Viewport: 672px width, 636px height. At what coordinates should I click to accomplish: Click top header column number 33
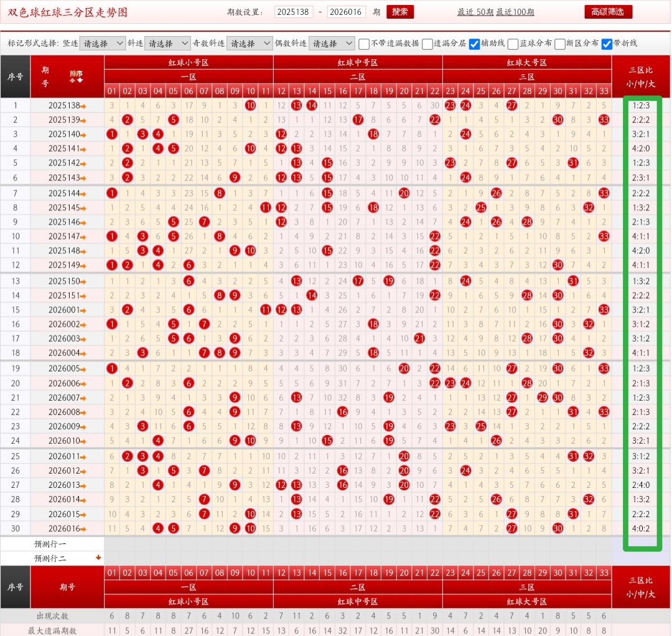(x=604, y=91)
